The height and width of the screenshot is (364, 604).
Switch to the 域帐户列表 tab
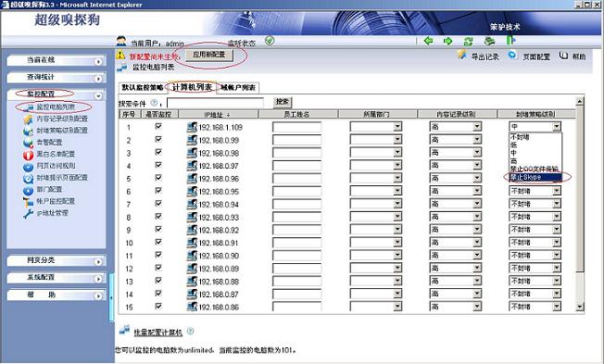[238, 88]
